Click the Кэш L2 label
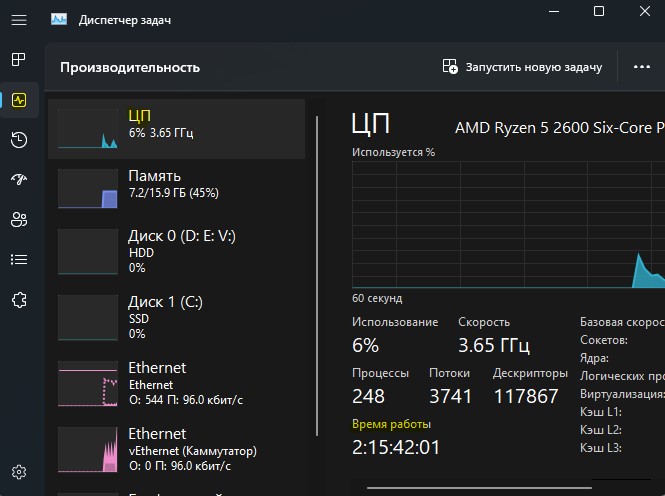 (x=601, y=429)
